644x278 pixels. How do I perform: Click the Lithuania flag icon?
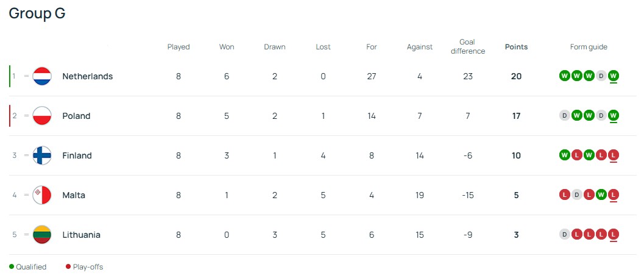pyautogui.click(x=42, y=235)
